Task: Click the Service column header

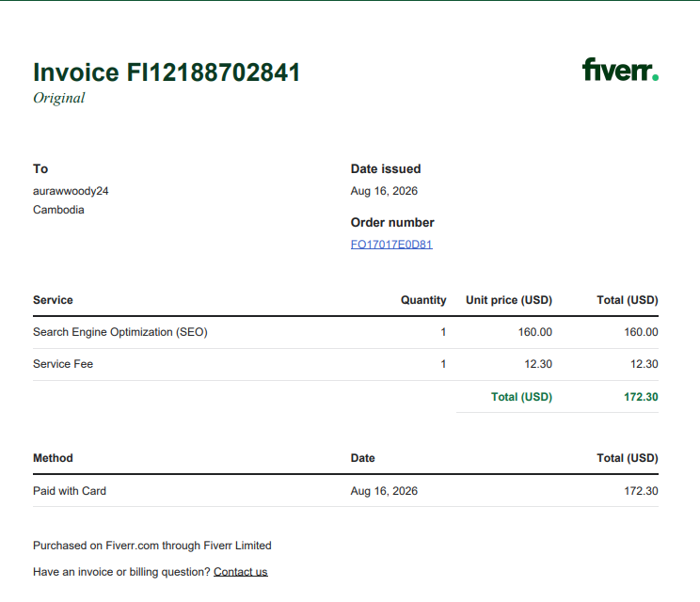Action: pyautogui.click(x=53, y=300)
